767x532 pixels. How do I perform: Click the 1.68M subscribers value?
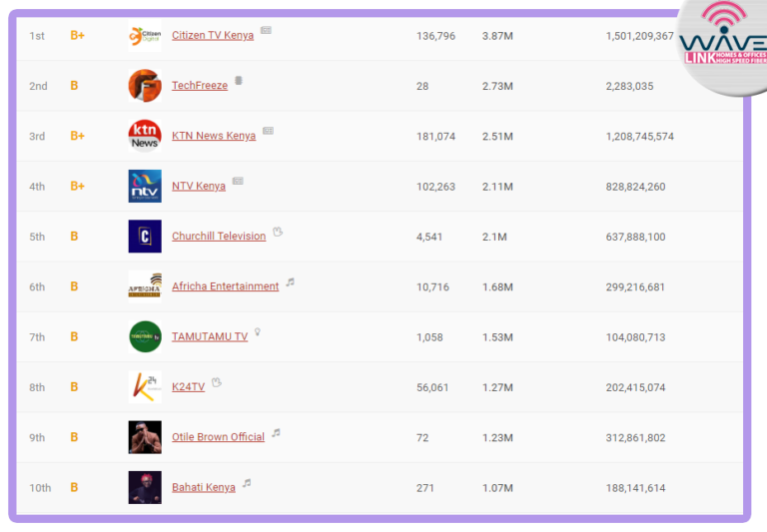coord(497,287)
